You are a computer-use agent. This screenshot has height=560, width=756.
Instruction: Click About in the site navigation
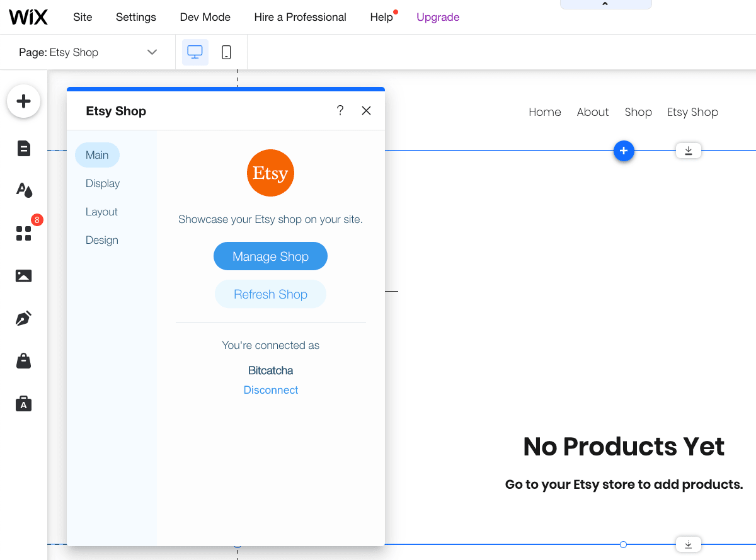593,112
